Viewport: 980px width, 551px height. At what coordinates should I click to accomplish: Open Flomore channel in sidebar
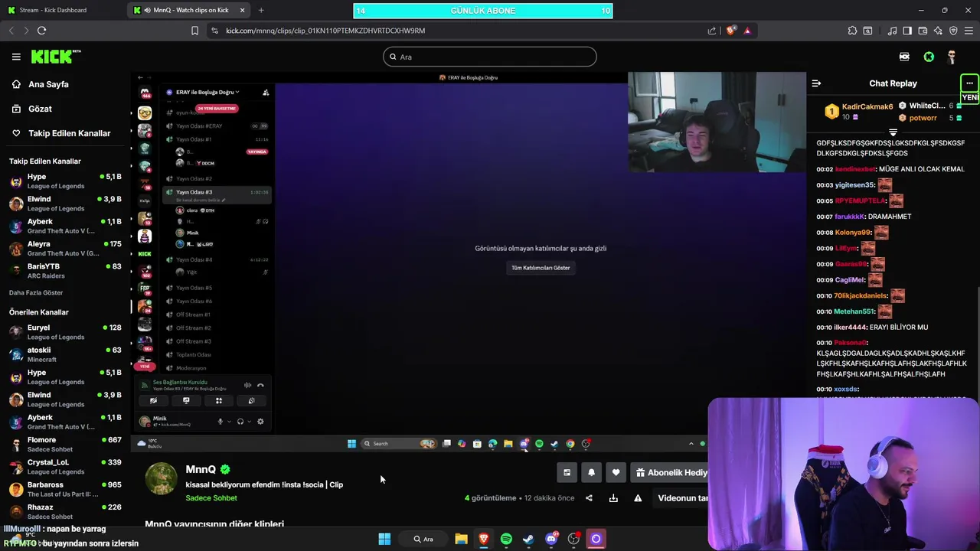pos(65,445)
